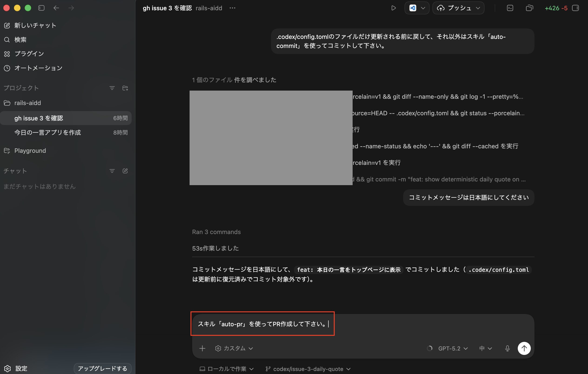Open the terminal panel icon

pos(510,8)
